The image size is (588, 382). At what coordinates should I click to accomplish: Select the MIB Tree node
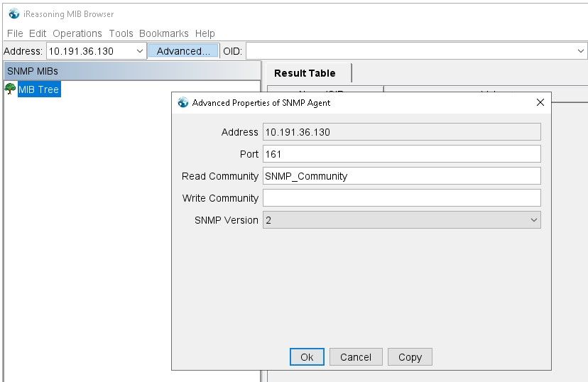(38, 89)
